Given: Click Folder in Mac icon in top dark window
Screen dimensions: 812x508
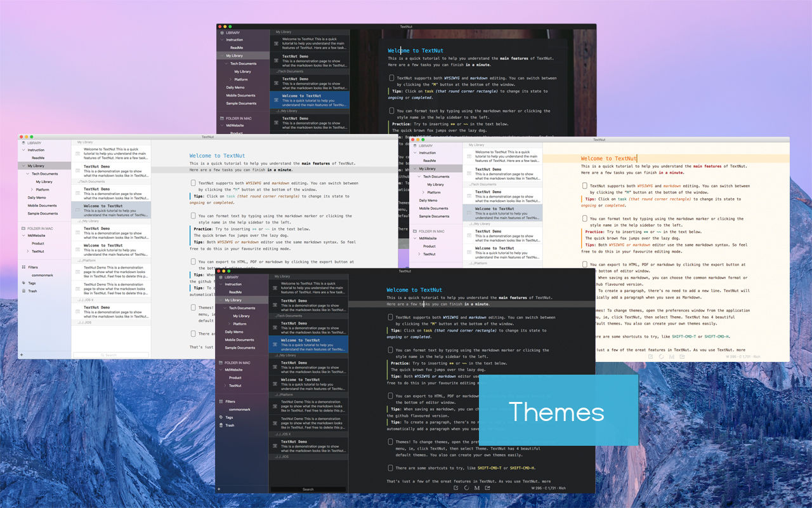Looking at the screenshot, I should click(x=222, y=118).
